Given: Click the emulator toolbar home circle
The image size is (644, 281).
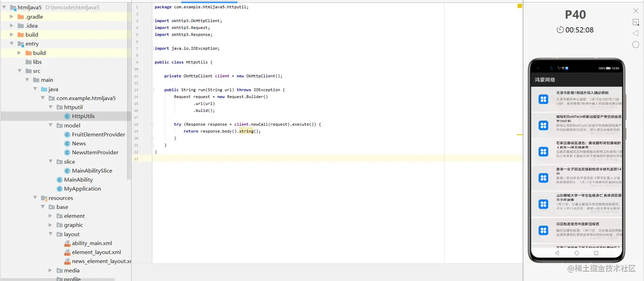Looking at the screenshot, I should [x=635, y=44].
